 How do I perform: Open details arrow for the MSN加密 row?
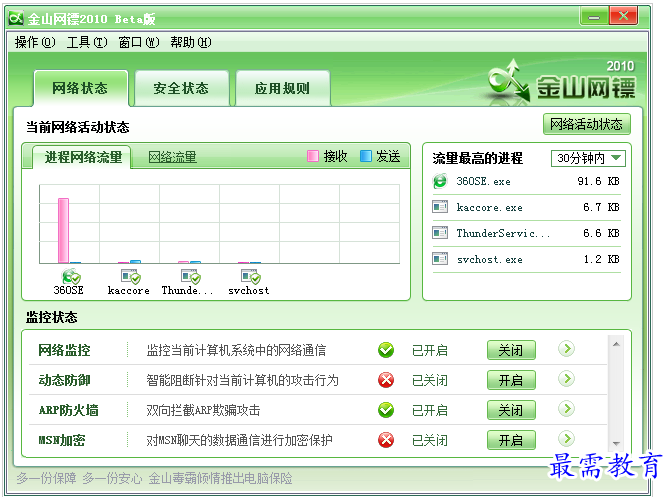(x=566, y=439)
